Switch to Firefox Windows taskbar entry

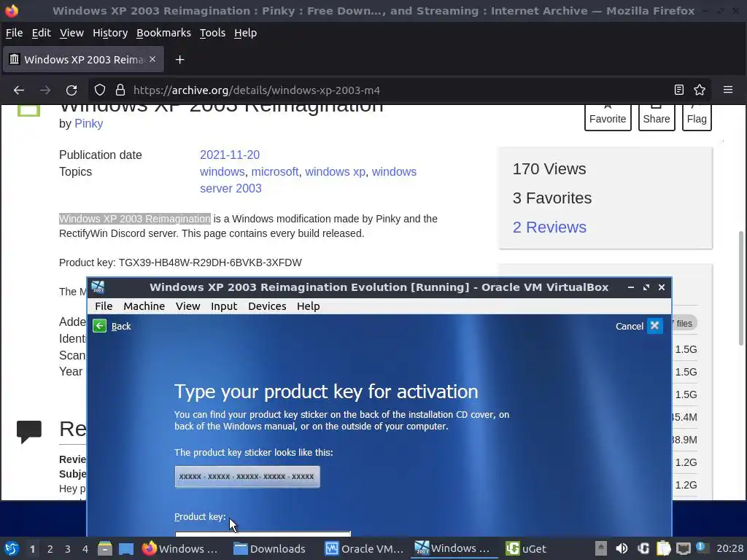tap(180, 548)
